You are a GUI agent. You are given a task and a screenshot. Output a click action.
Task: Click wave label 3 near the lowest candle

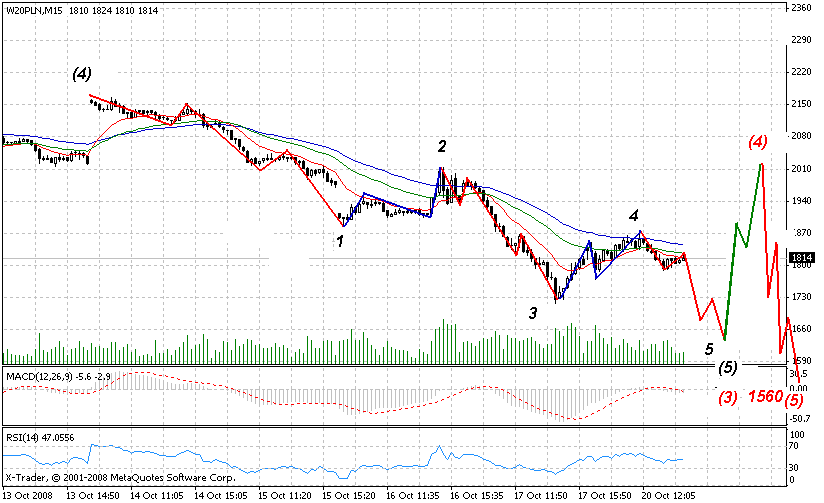pyautogui.click(x=533, y=313)
